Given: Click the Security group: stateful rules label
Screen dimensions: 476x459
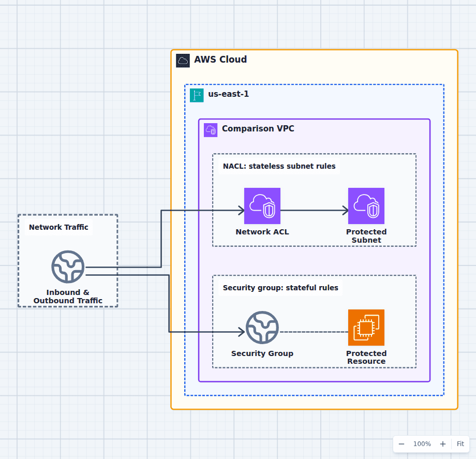Looking at the screenshot, I should [280, 288].
